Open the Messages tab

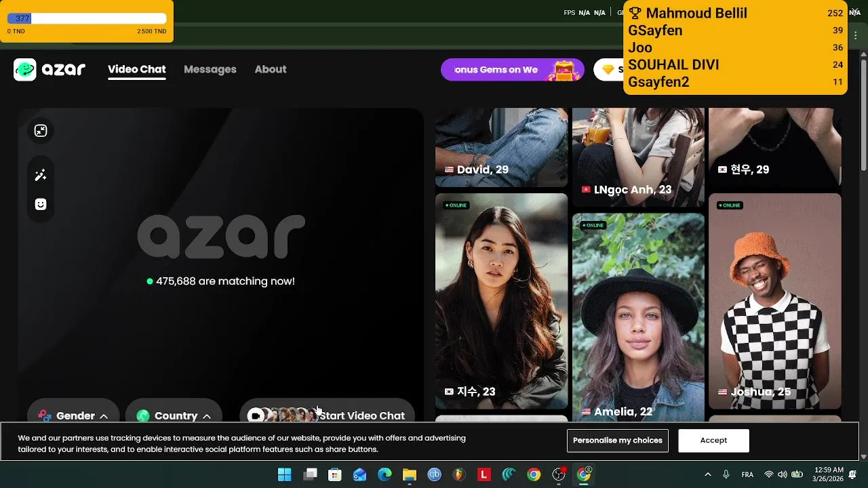pyautogui.click(x=210, y=69)
